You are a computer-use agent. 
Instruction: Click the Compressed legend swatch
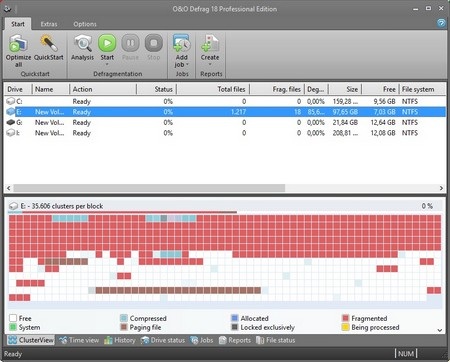tap(124, 318)
